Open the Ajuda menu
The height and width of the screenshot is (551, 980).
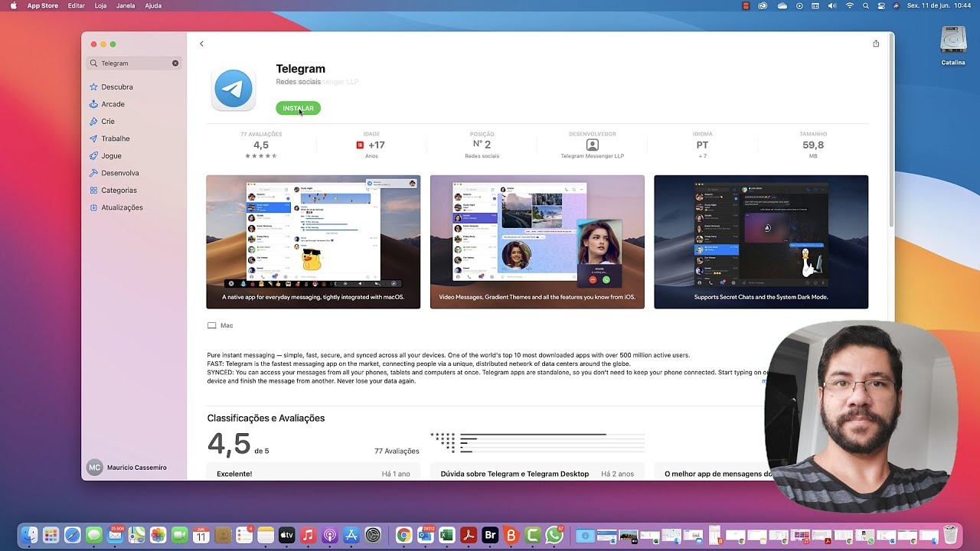coord(153,5)
